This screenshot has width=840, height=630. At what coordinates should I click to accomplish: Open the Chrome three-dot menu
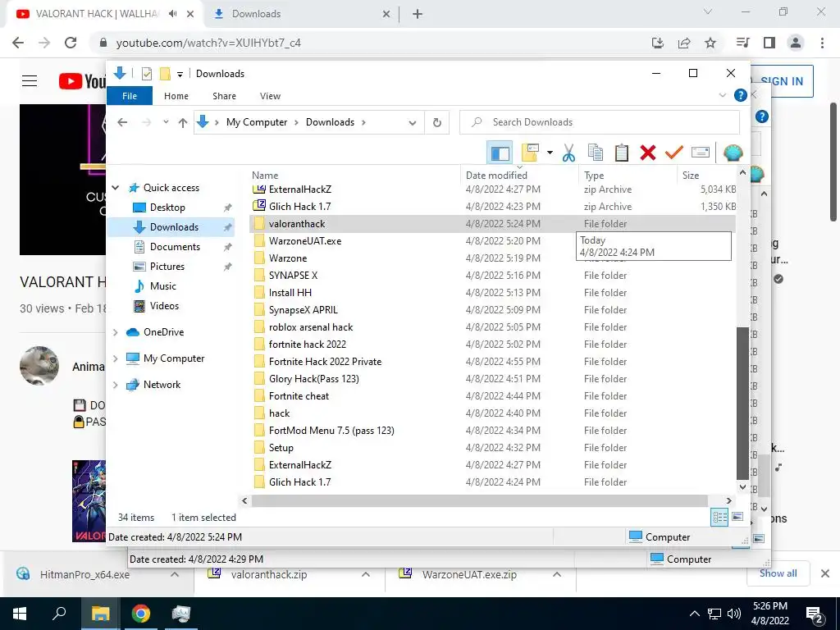(x=822, y=43)
